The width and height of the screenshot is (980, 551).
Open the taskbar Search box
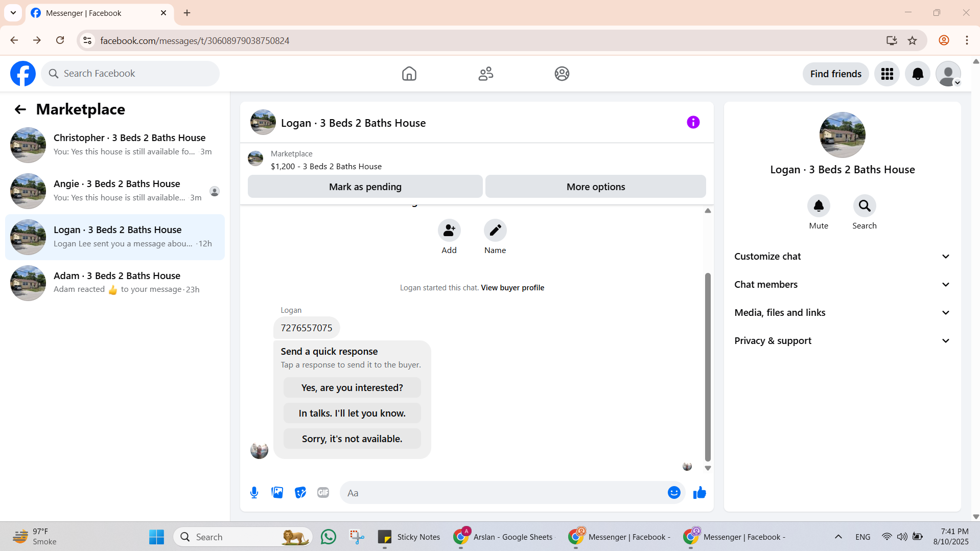243,537
